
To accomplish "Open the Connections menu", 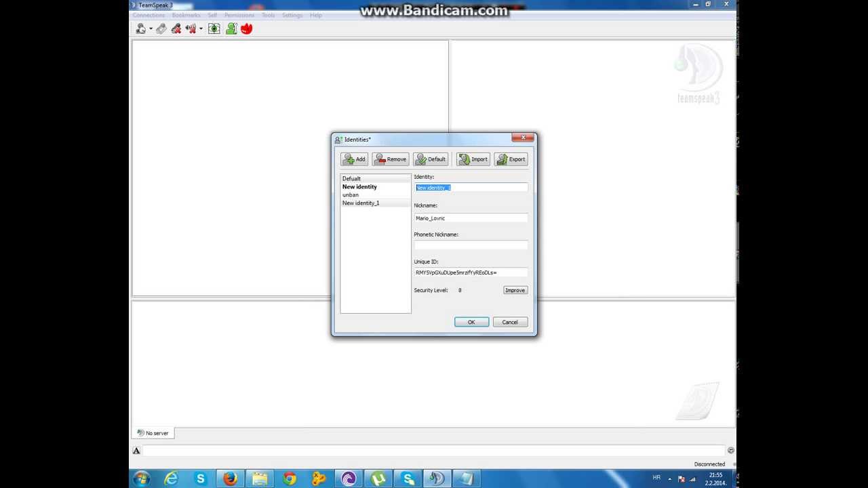I will (149, 15).
